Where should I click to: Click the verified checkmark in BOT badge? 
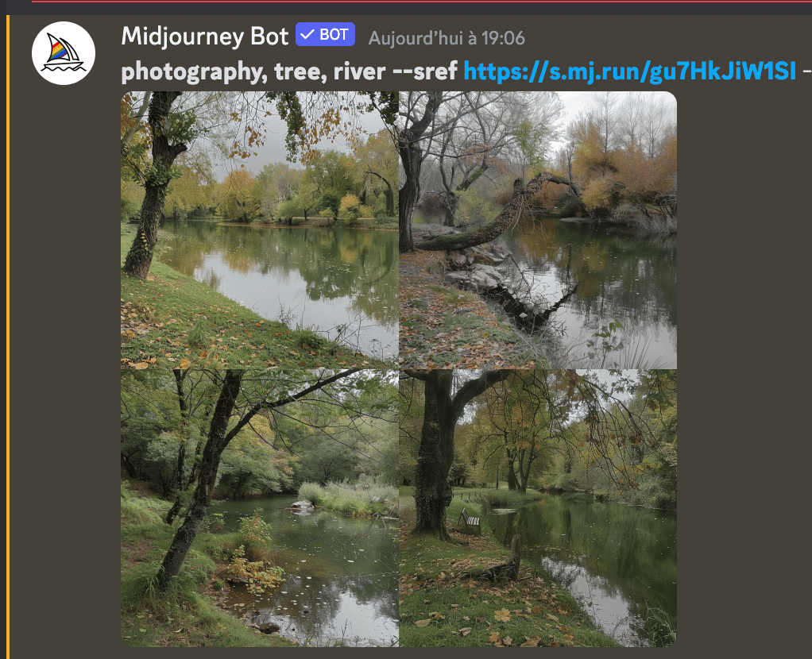pos(307,34)
